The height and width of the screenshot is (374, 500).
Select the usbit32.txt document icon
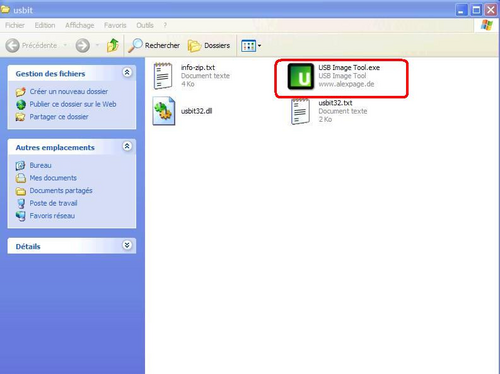pyautogui.click(x=300, y=111)
